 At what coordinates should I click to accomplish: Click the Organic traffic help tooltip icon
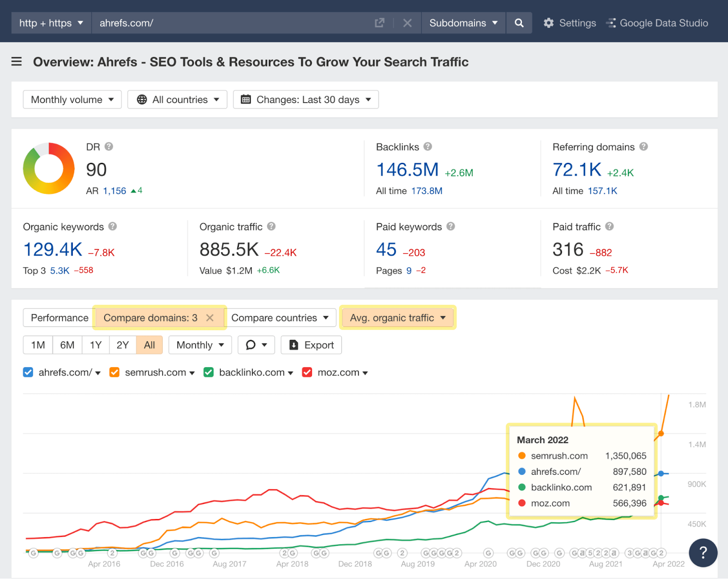click(271, 227)
